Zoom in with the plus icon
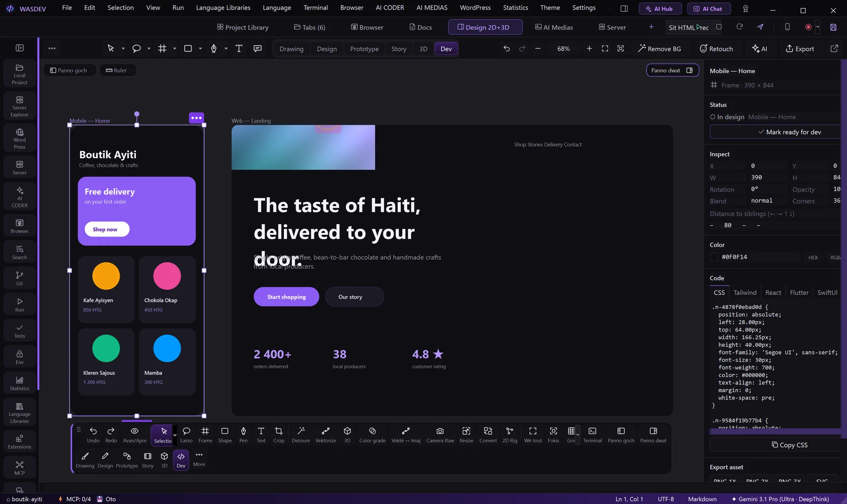The width and height of the screenshot is (847, 504). (589, 48)
